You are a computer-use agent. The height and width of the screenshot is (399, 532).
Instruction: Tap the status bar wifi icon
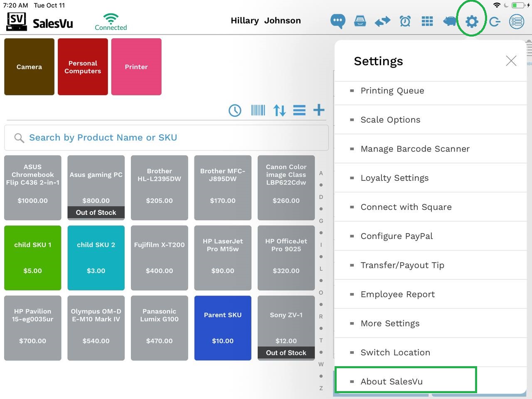point(497,5)
